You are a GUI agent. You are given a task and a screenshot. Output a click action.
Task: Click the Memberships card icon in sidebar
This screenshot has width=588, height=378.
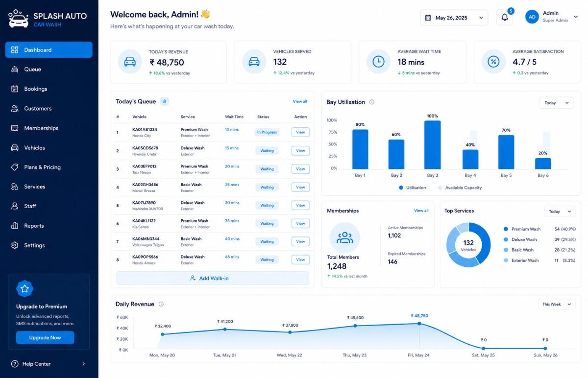click(x=15, y=128)
